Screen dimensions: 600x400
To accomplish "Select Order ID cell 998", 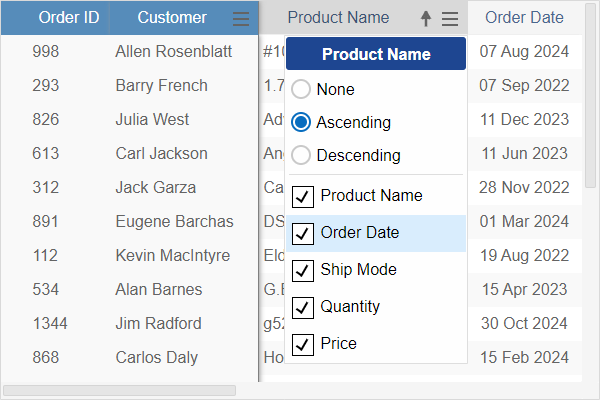I will coord(46,51).
